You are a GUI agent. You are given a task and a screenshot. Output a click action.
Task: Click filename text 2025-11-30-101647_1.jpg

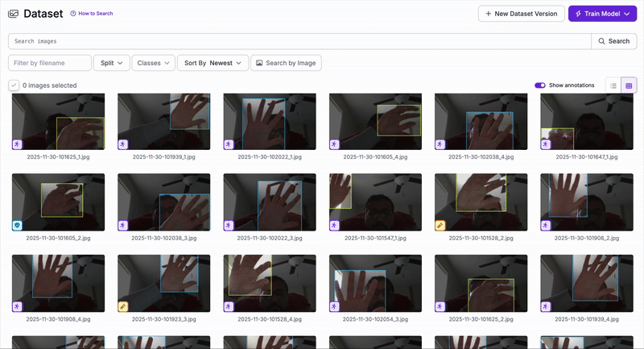(x=587, y=157)
